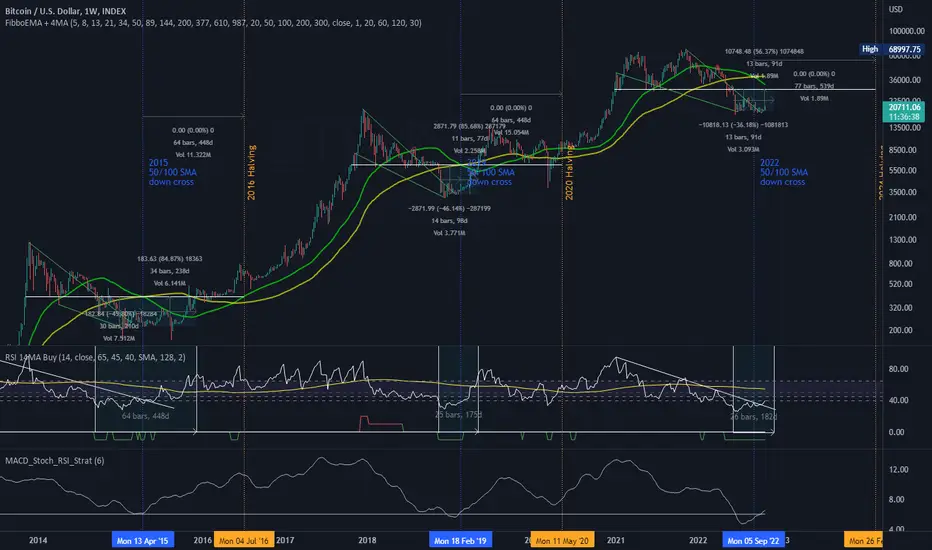Select the 26 bars, 182d RSI range label
Screen dimensions: 932x550
[754, 416]
